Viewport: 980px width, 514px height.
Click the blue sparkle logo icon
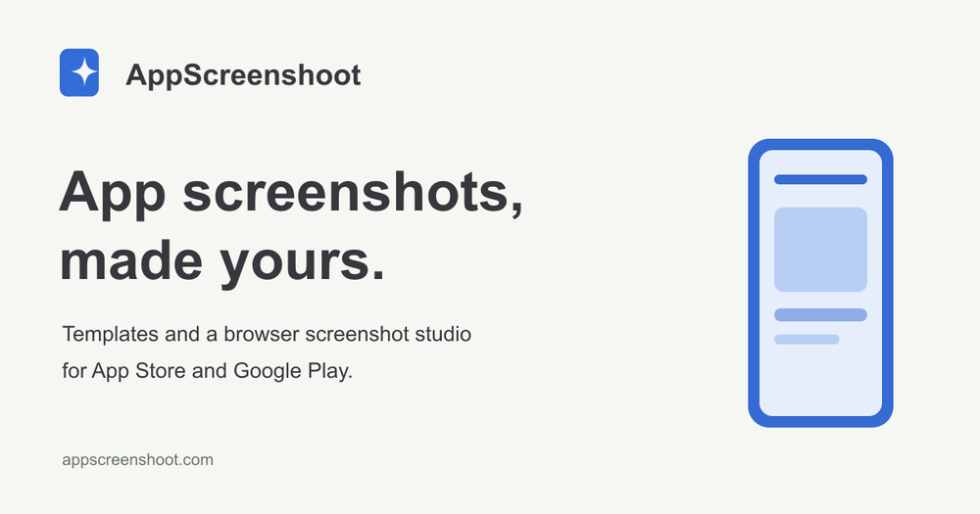pyautogui.click(x=78, y=72)
